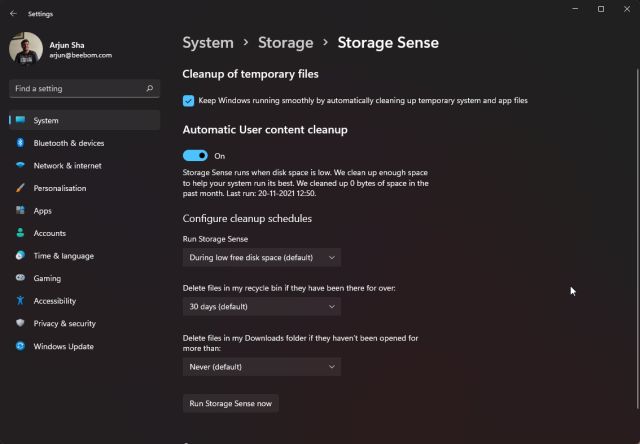Image resolution: width=640 pixels, height=444 pixels.
Task: Open the Network & internet icon
Action: coord(20,166)
